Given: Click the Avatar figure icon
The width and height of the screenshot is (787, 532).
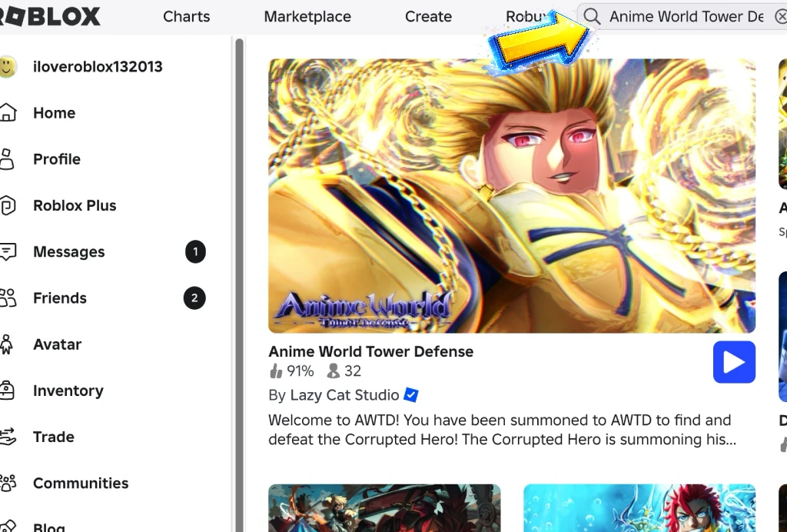Looking at the screenshot, I should [6, 344].
